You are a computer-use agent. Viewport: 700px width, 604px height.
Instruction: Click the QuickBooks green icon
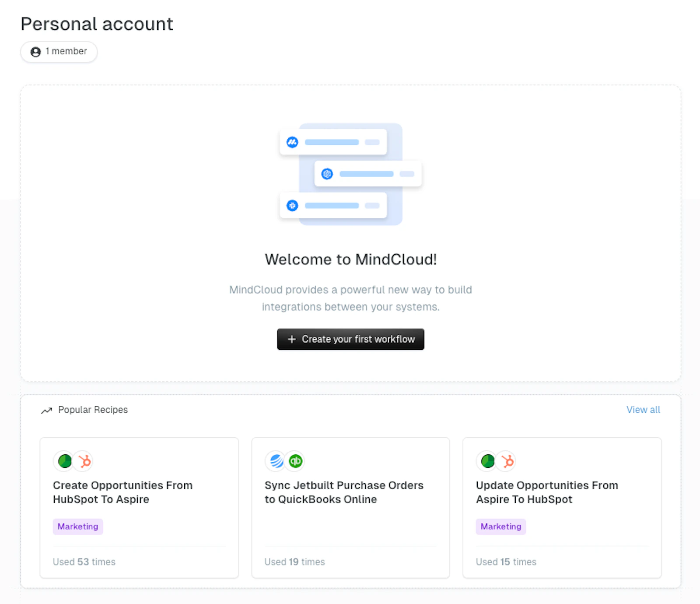click(296, 461)
